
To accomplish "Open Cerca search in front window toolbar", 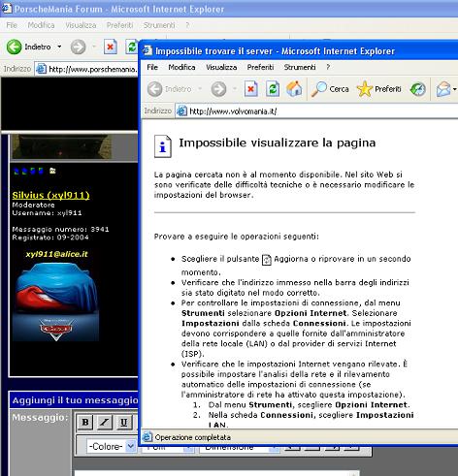I will point(330,89).
